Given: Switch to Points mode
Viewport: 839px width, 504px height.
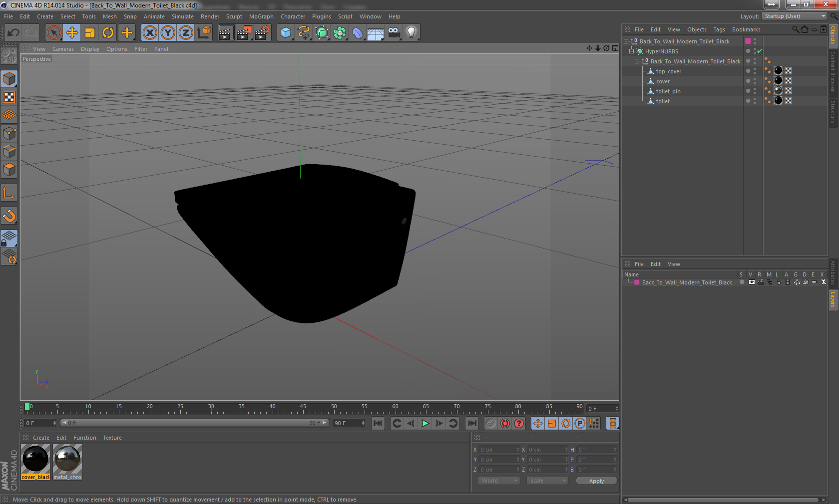Looking at the screenshot, I should 9,133.
